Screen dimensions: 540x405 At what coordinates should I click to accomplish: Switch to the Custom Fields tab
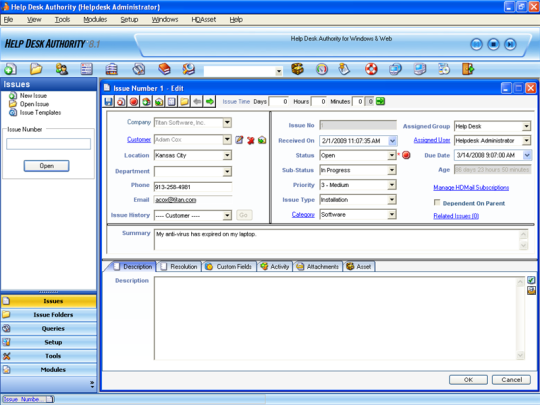pos(229,267)
